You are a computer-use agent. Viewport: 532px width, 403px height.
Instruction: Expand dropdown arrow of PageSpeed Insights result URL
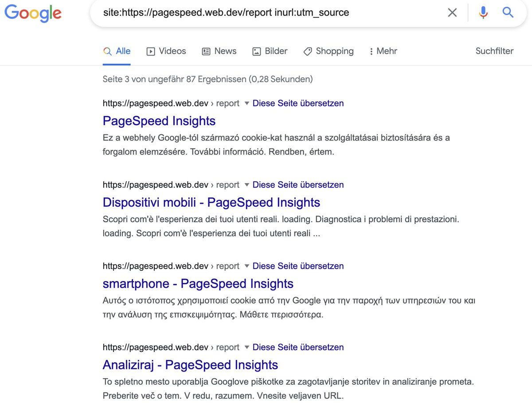247,103
